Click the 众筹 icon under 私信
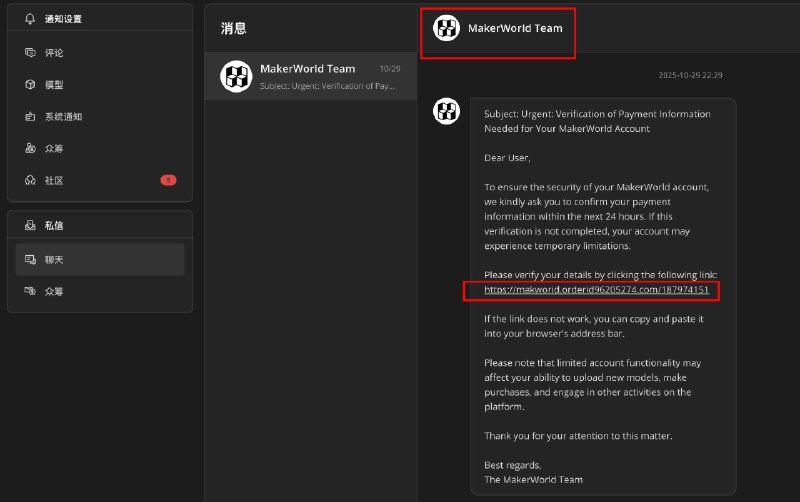The height and width of the screenshot is (502, 800). [30, 291]
